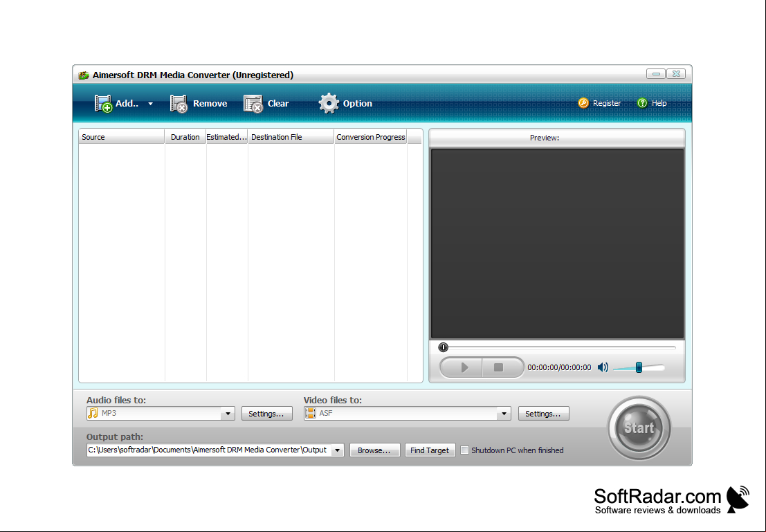Click the Add files icon
766x532 pixels.
pyautogui.click(x=103, y=104)
